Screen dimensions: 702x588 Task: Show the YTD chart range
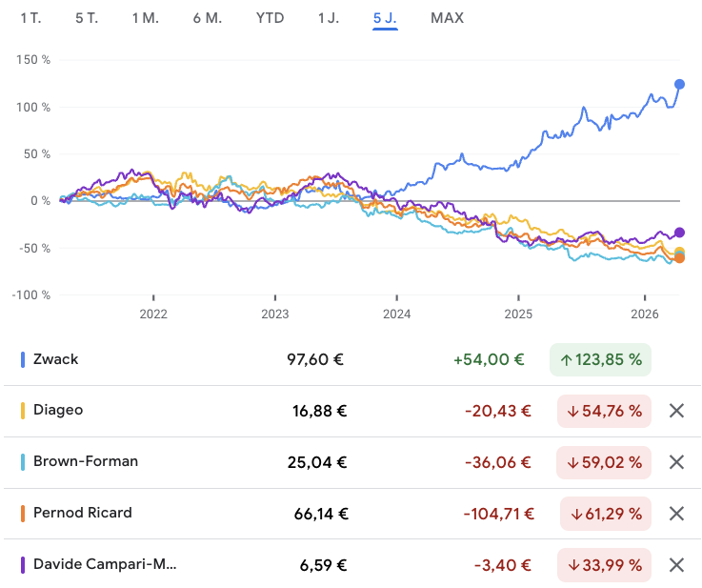270,18
